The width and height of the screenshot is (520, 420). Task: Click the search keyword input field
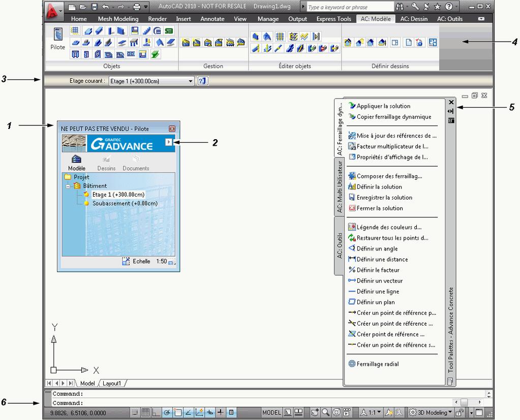tap(350, 7)
